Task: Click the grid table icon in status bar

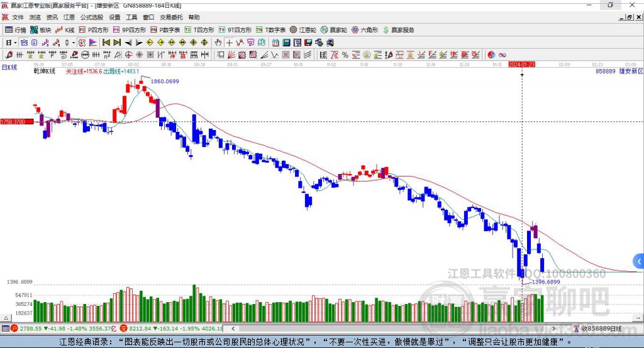Action: tap(5, 329)
